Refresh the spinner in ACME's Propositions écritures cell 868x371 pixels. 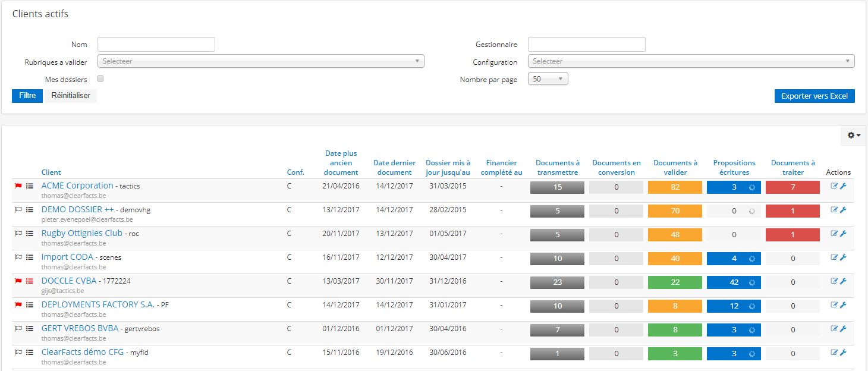pyautogui.click(x=751, y=187)
